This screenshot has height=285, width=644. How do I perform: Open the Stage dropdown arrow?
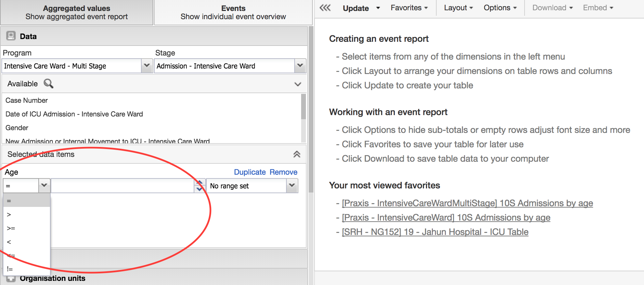point(300,66)
